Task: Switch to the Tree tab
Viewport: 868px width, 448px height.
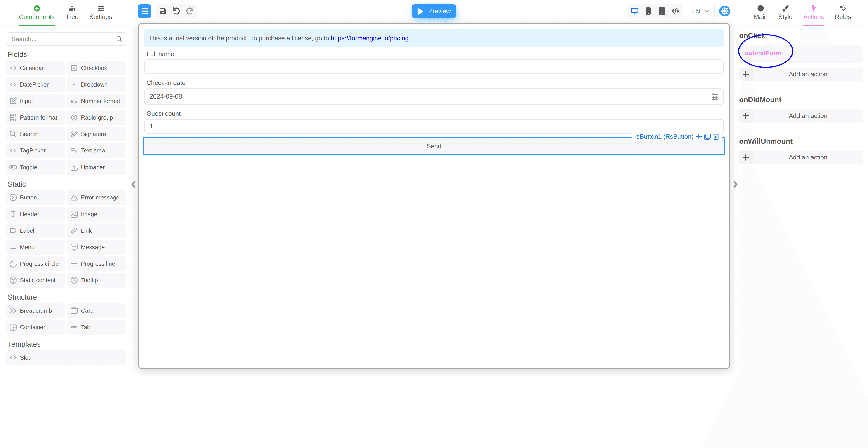Action: click(x=72, y=12)
